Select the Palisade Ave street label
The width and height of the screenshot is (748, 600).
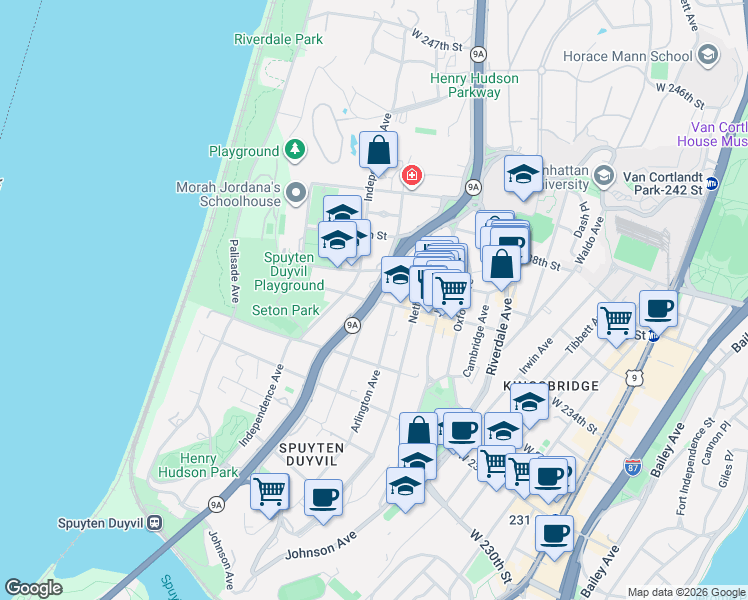pos(234,271)
